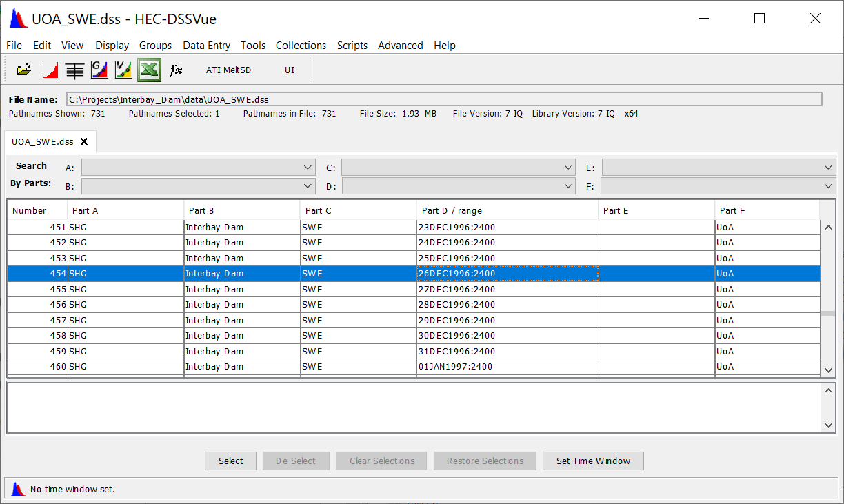The image size is (844, 504).
Task: Tabulate selected data with table icon
Action: (x=74, y=70)
